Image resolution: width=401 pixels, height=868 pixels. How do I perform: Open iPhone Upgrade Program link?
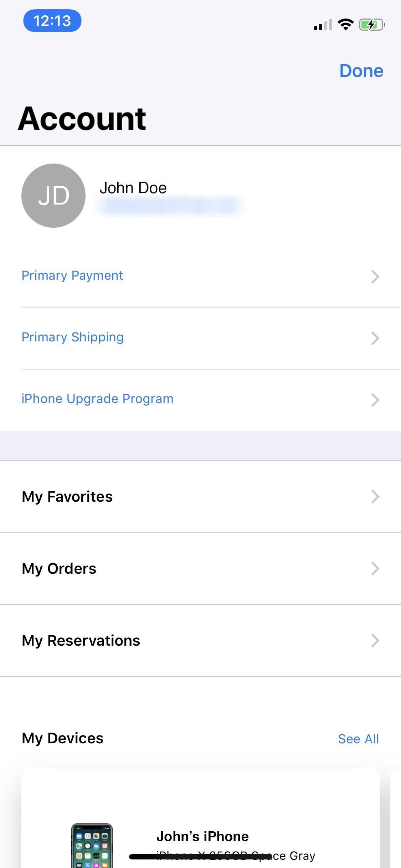pyautogui.click(x=97, y=399)
